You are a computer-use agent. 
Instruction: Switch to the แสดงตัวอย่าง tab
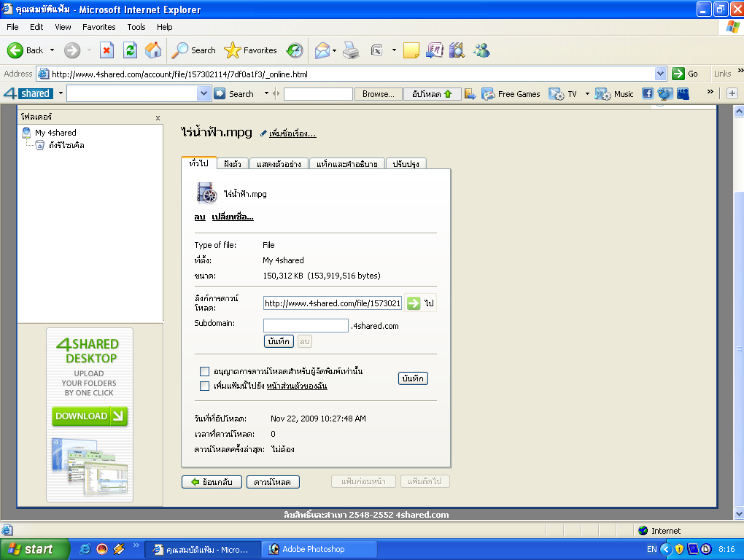tap(279, 163)
